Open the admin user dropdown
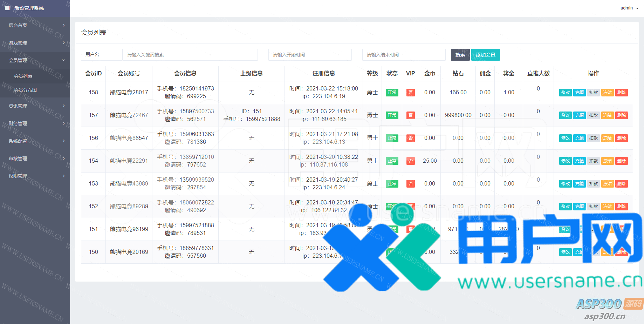644x324 pixels. [629, 8]
